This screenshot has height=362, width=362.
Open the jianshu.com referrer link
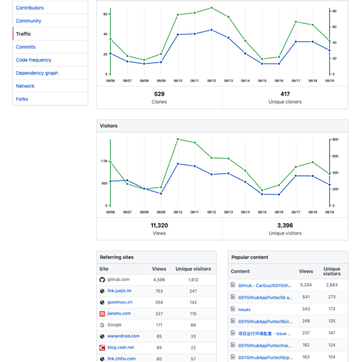tap(119, 314)
